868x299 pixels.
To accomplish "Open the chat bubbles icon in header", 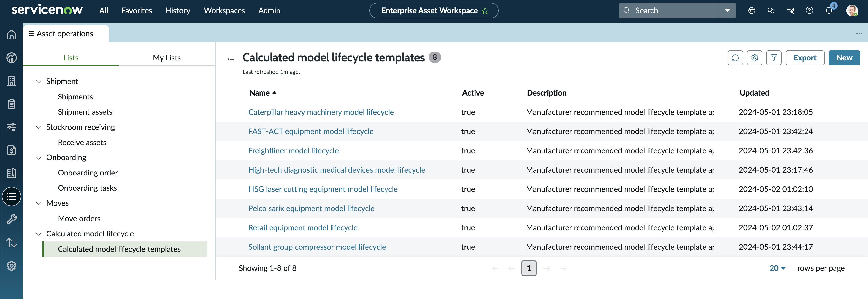I will pyautogui.click(x=771, y=11).
